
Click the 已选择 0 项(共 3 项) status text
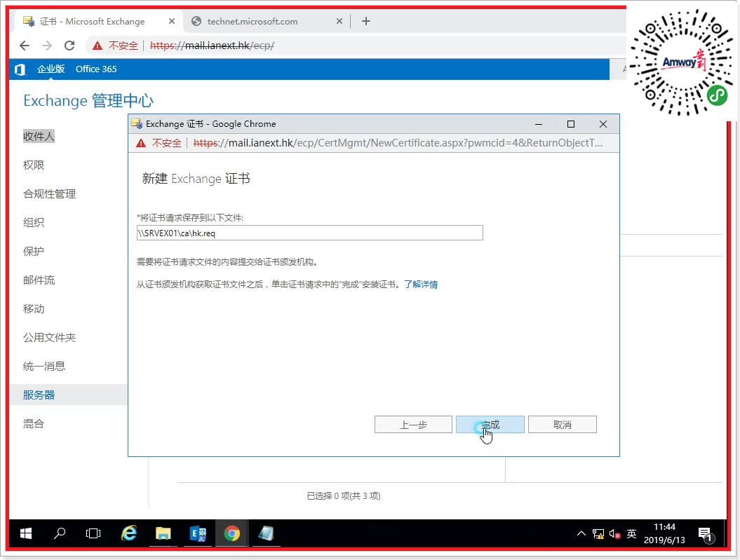344,496
